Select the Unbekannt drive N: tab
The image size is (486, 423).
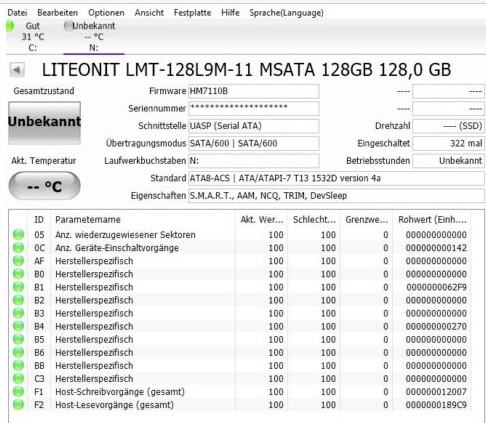pos(94,37)
